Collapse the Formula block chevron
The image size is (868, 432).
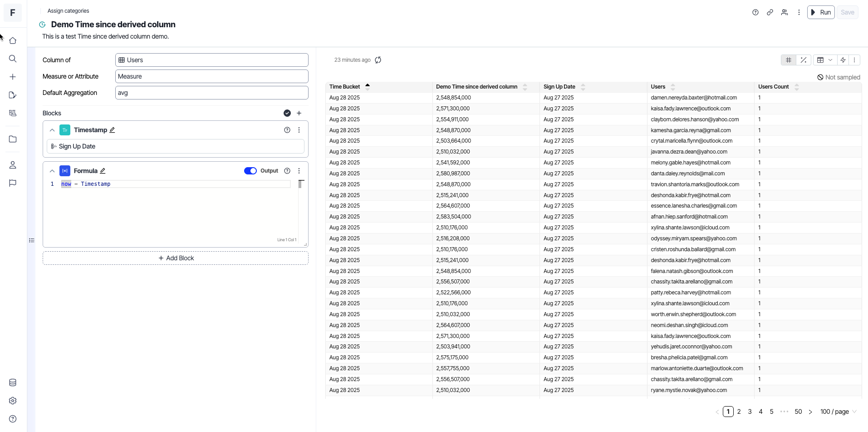coord(52,171)
